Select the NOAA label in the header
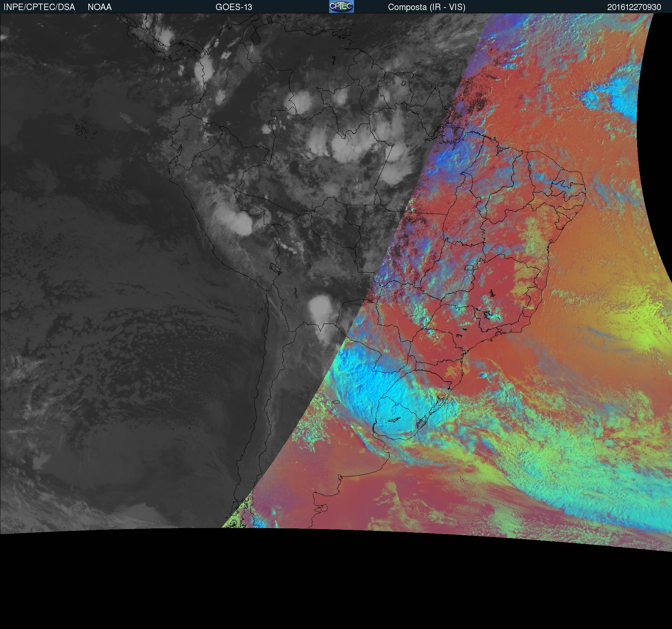The width and height of the screenshot is (672, 629). 100,7
